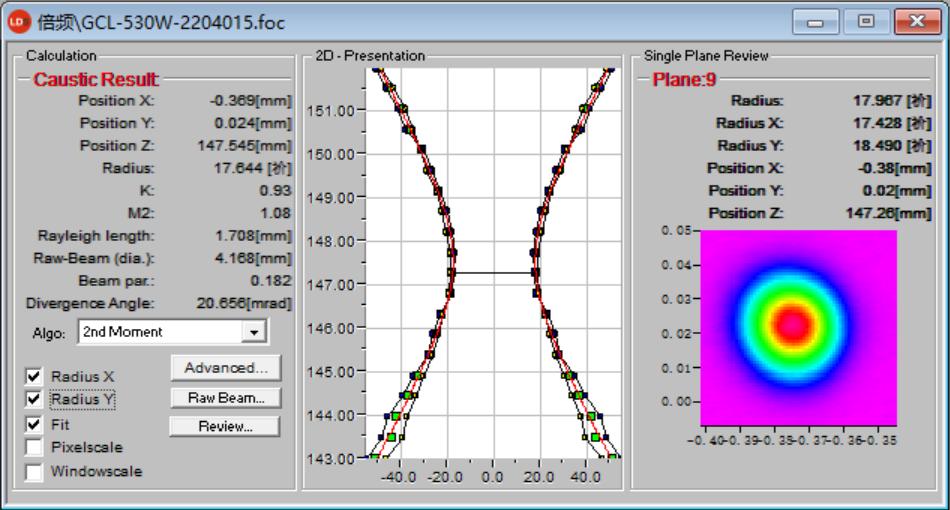Open the Advanced... settings
The image size is (950, 510).
pyautogui.click(x=225, y=368)
